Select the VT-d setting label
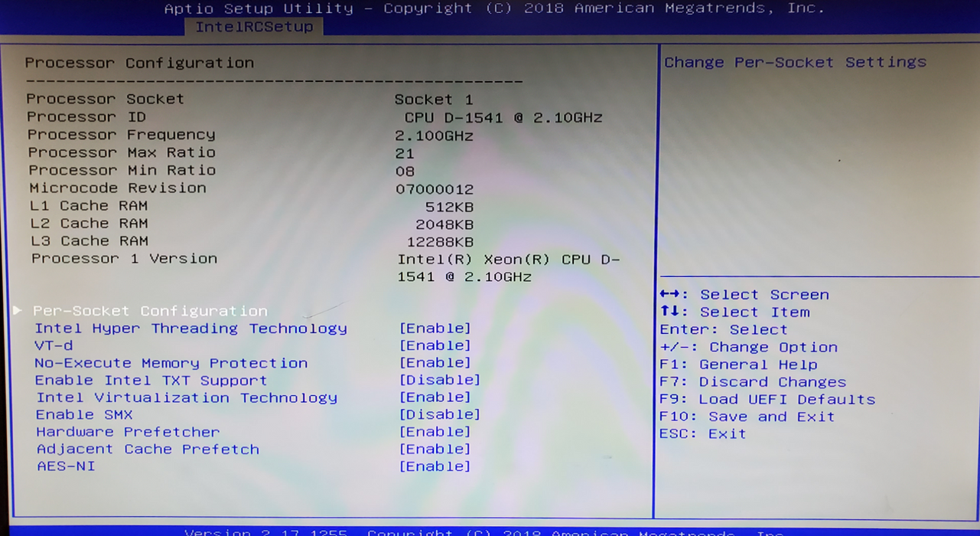Image resolution: width=980 pixels, height=536 pixels. click(54, 345)
